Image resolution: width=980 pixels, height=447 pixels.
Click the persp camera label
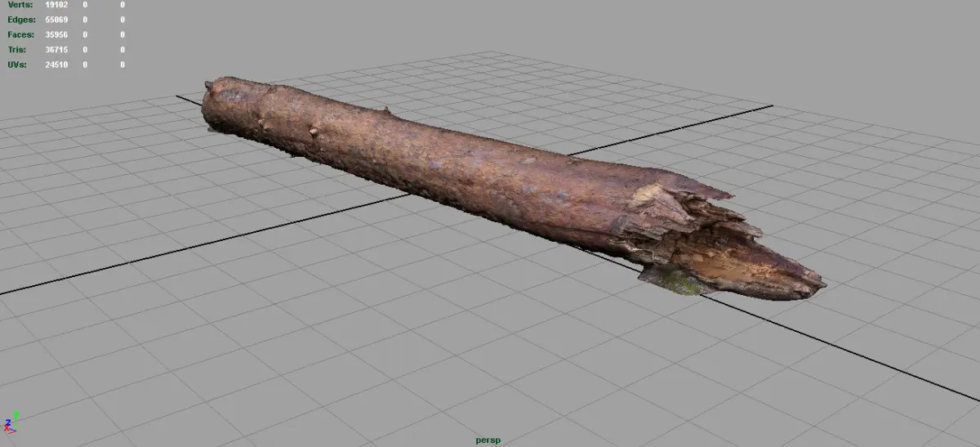tap(488, 440)
